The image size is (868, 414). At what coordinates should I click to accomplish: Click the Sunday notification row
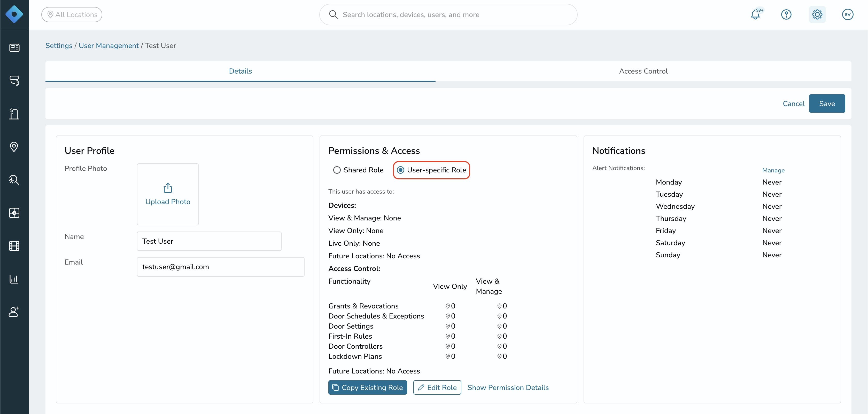pos(718,255)
